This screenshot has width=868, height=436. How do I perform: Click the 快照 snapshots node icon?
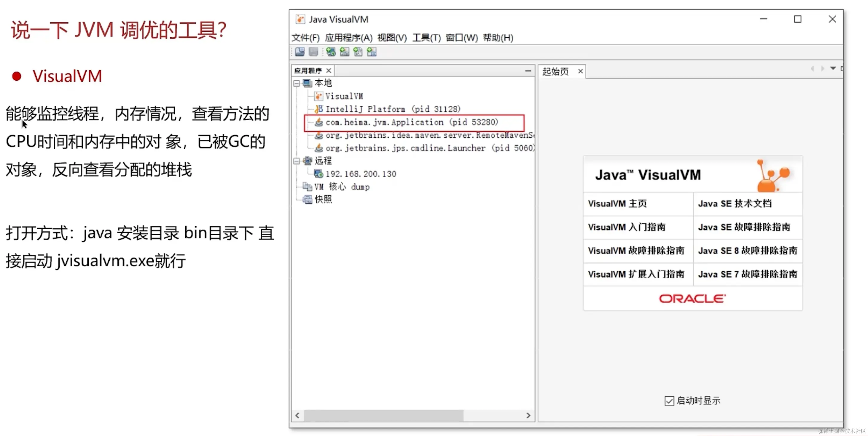point(307,199)
